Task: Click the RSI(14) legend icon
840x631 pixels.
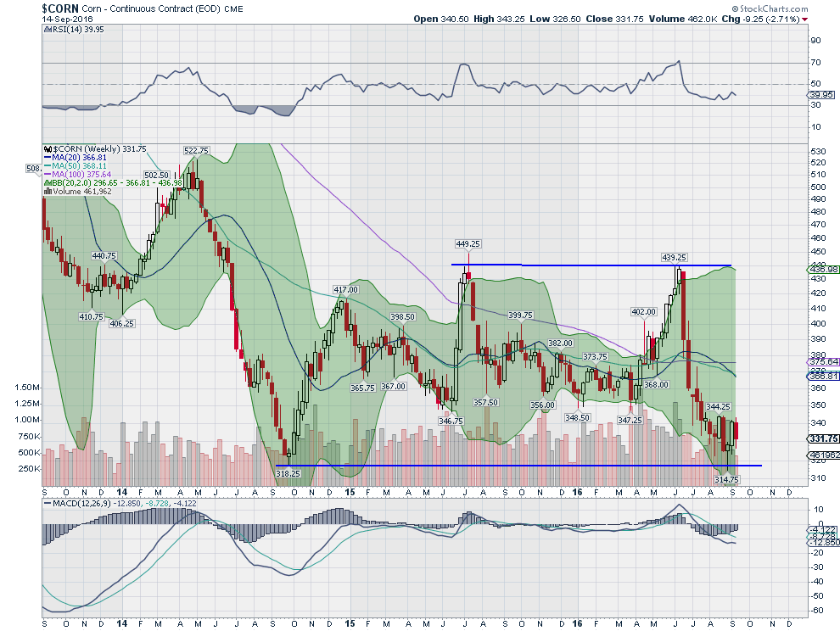Action: (x=48, y=30)
